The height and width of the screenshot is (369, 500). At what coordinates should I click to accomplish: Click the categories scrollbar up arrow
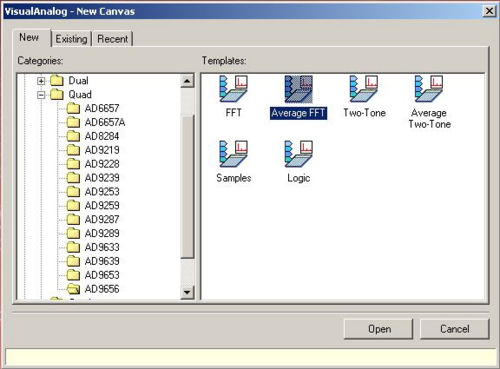pos(187,81)
